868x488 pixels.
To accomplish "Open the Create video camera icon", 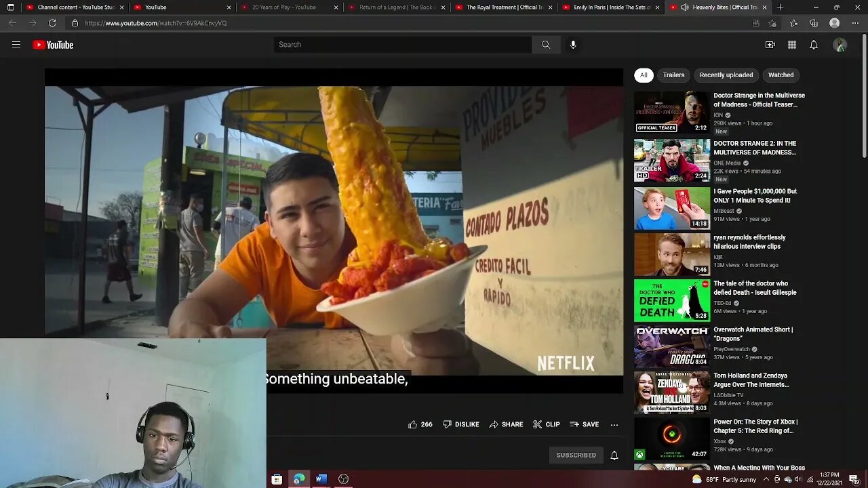I will coord(770,45).
